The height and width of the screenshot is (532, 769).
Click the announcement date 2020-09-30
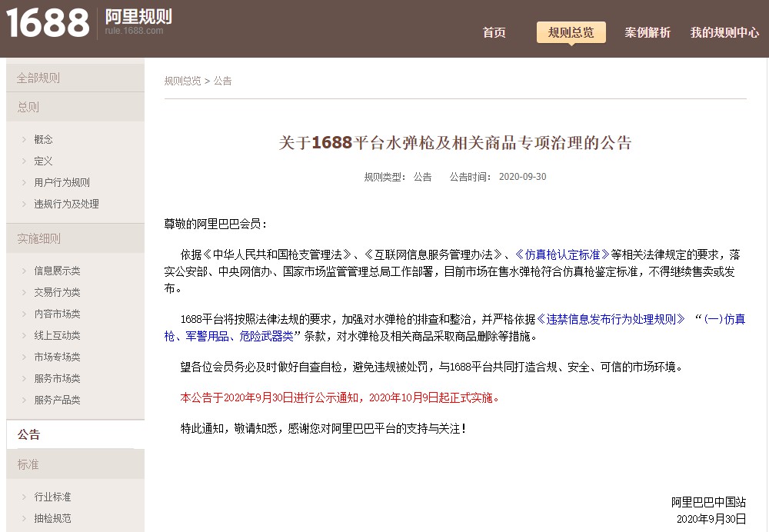pos(522,177)
